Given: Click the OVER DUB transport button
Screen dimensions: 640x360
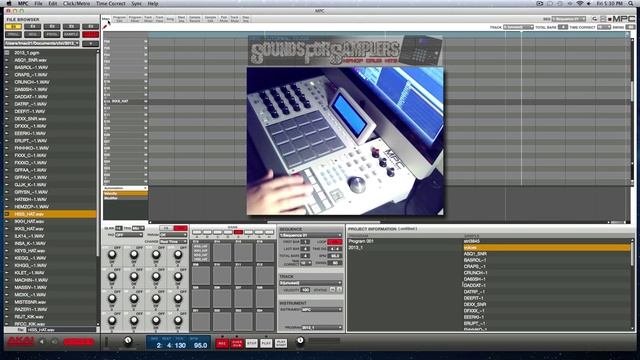Looking at the screenshot, I should (x=237, y=344).
